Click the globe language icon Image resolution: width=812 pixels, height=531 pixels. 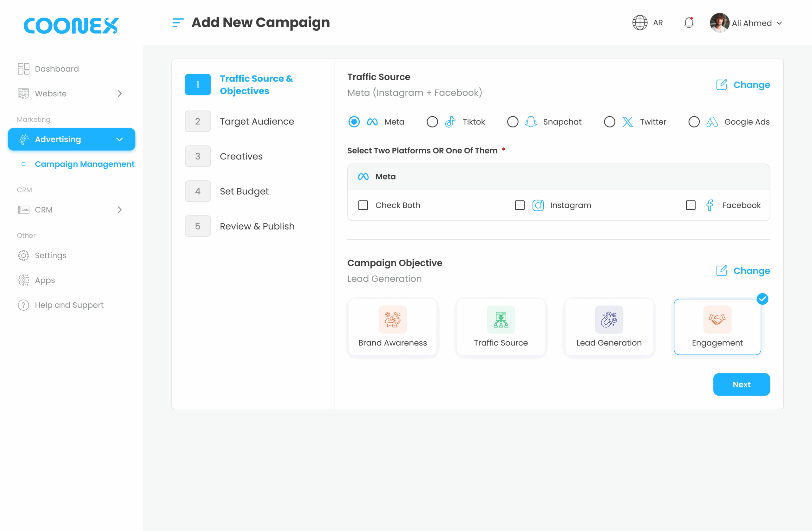[x=640, y=23]
